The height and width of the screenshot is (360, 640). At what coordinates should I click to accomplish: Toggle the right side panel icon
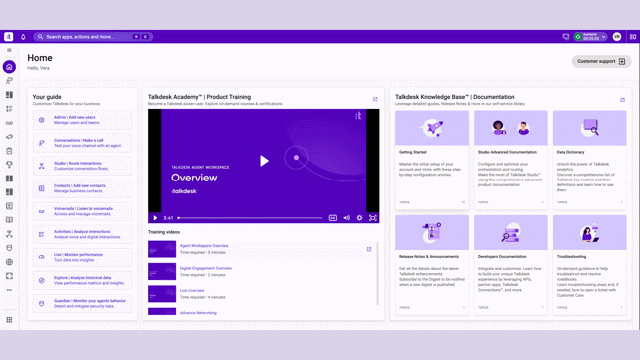pyautogui.click(x=633, y=37)
